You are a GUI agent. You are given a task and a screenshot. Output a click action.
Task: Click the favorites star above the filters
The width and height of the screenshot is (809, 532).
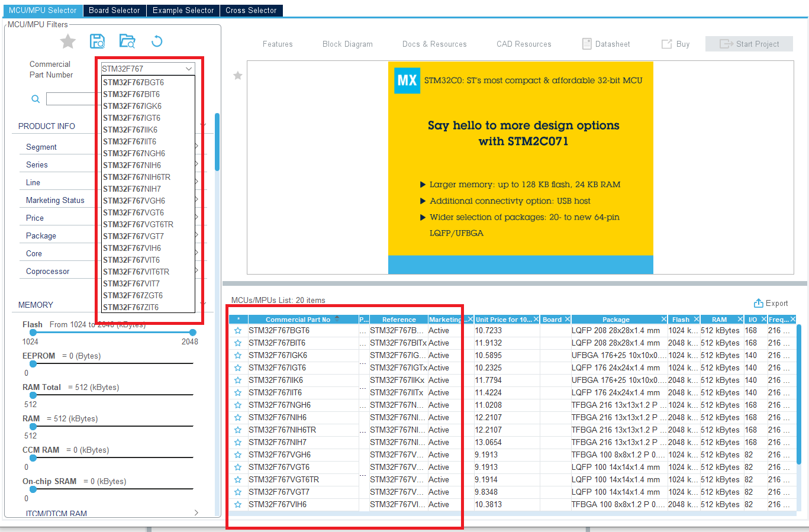pos(67,41)
